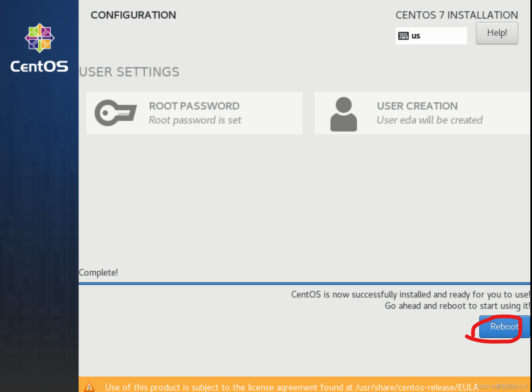Click the user creation person icon
This screenshot has height=392, width=532.
click(x=343, y=114)
